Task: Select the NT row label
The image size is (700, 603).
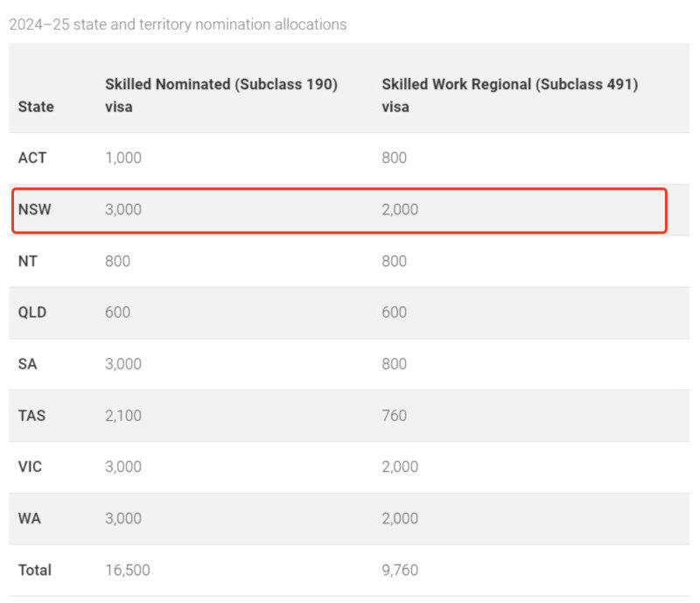Action: pos(28,261)
